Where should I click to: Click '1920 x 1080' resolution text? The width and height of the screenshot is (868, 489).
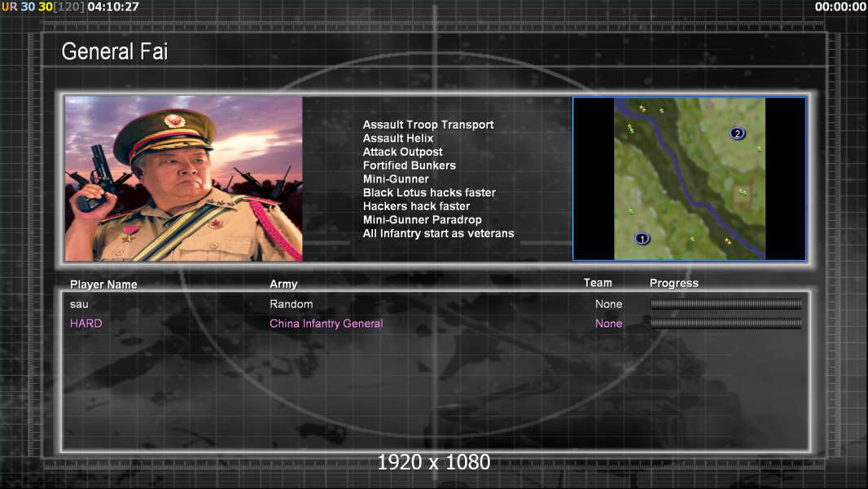[x=433, y=462]
